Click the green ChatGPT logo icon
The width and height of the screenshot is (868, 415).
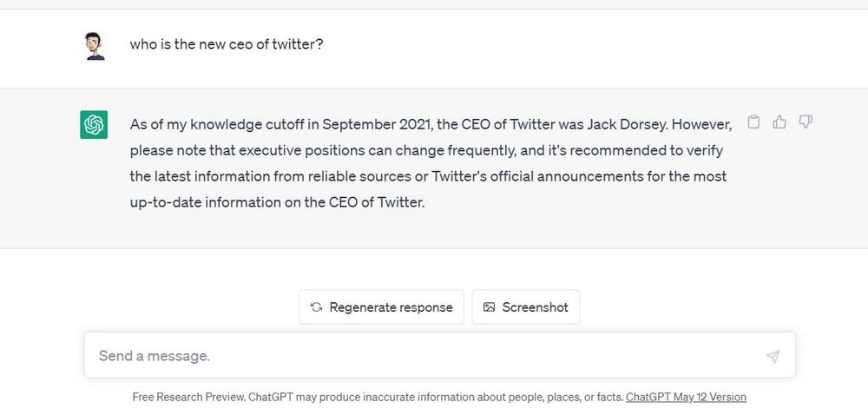pos(94,124)
